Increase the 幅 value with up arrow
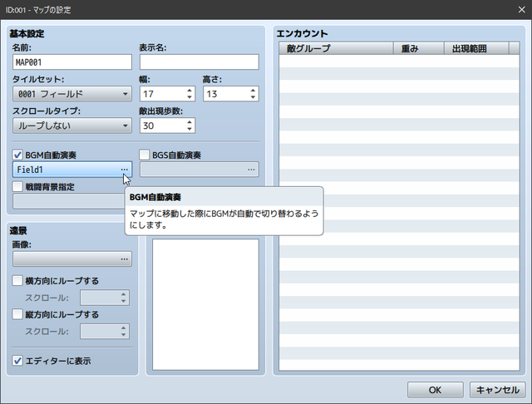This screenshot has width=532, height=404. [x=190, y=91]
